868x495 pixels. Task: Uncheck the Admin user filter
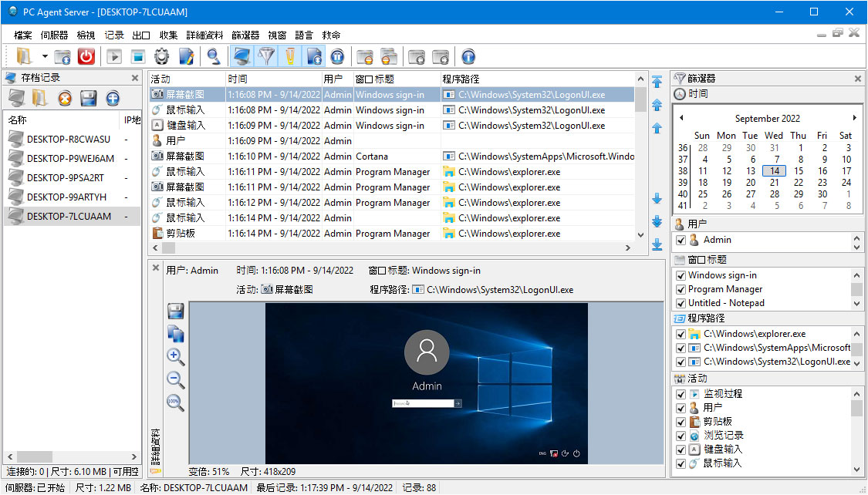(681, 241)
